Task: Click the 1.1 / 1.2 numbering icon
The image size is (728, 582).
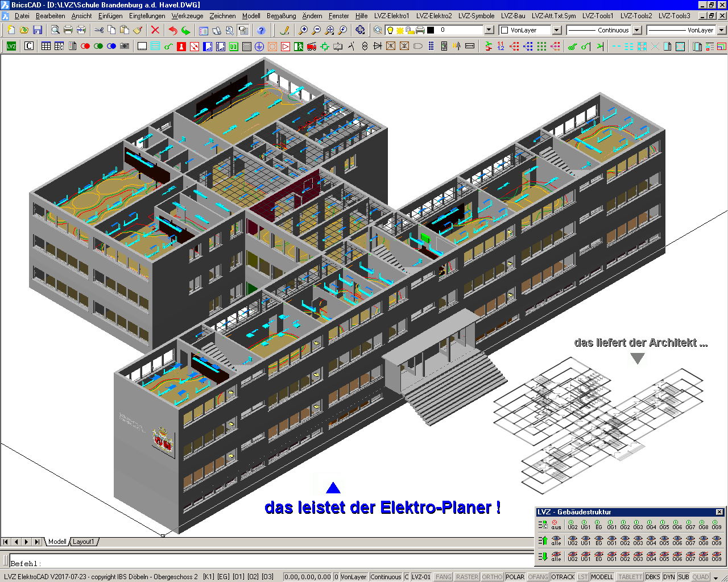Action: 500,46
